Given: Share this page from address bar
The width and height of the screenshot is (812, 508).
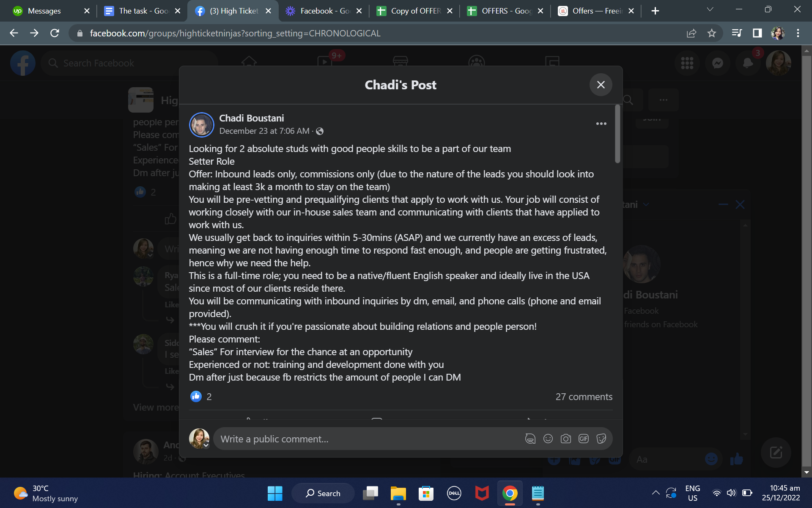Looking at the screenshot, I should click(x=691, y=33).
